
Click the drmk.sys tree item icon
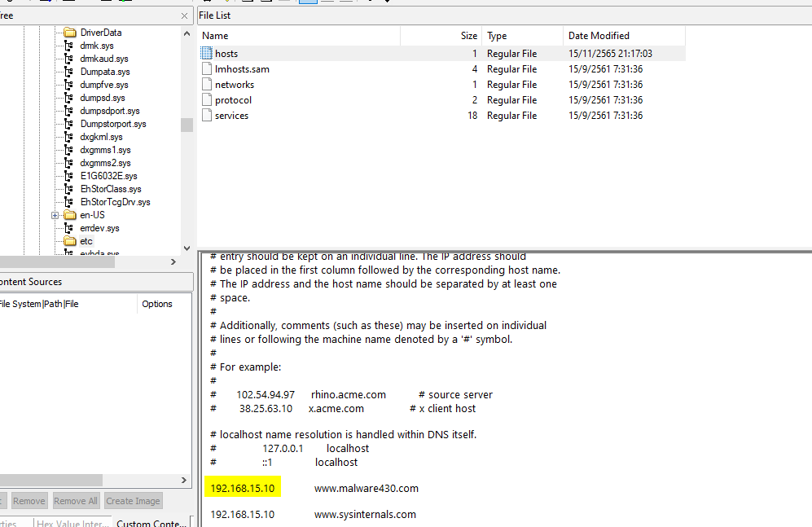point(70,46)
